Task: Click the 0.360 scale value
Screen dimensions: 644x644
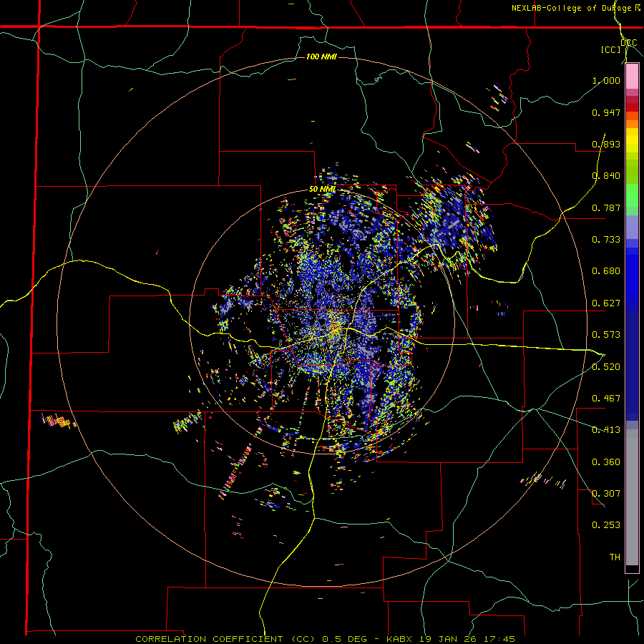Action: coord(606,462)
